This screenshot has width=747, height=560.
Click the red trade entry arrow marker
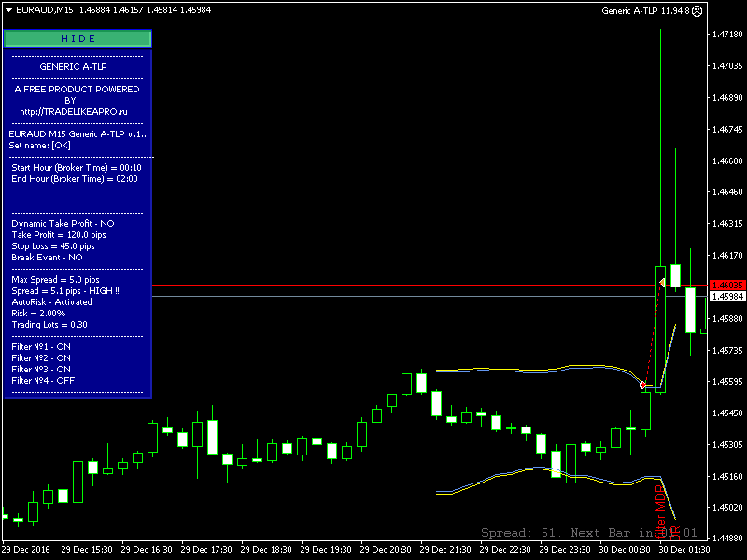pos(643,385)
